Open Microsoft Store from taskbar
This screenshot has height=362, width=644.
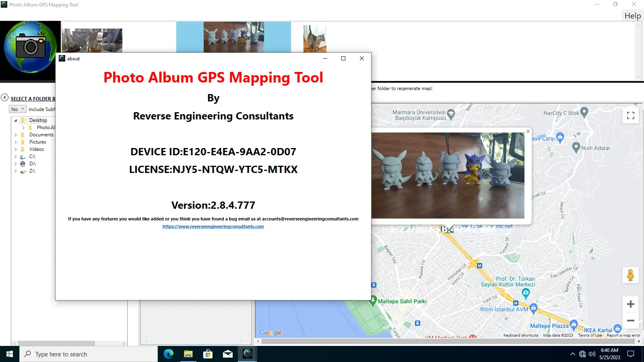pos(208,354)
